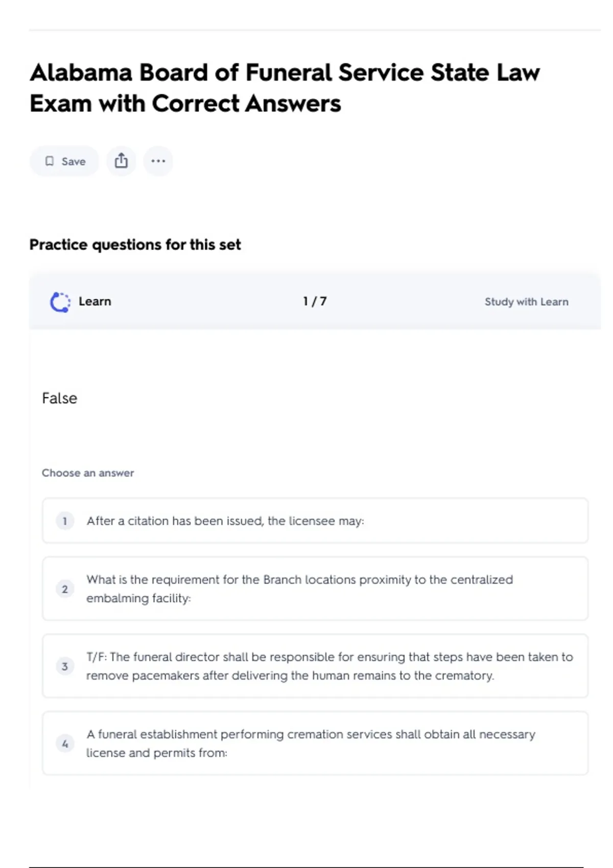Click the bookmark icon inside Save

(x=50, y=161)
